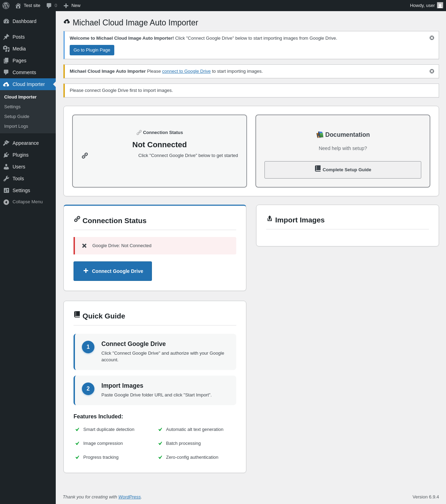Click the Go to Plugin Page button

click(92, 50)
